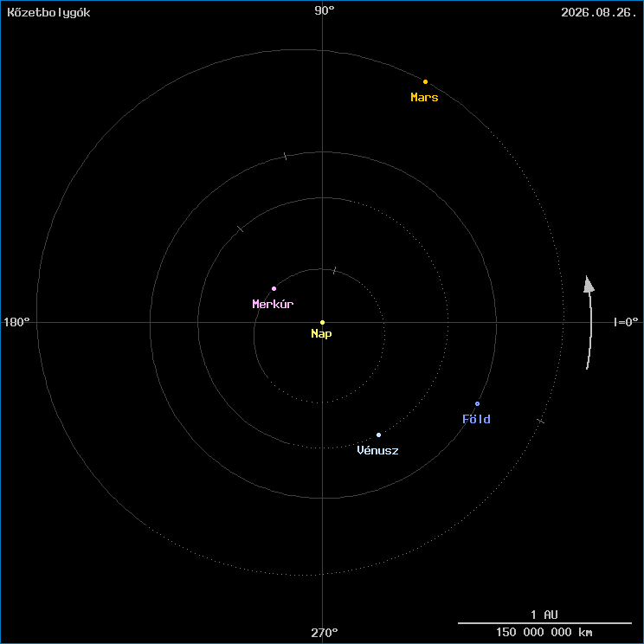Viewport: 644px width, 644px height.
Task: Click the pale Venus planet dot
Action: (378, 435)
